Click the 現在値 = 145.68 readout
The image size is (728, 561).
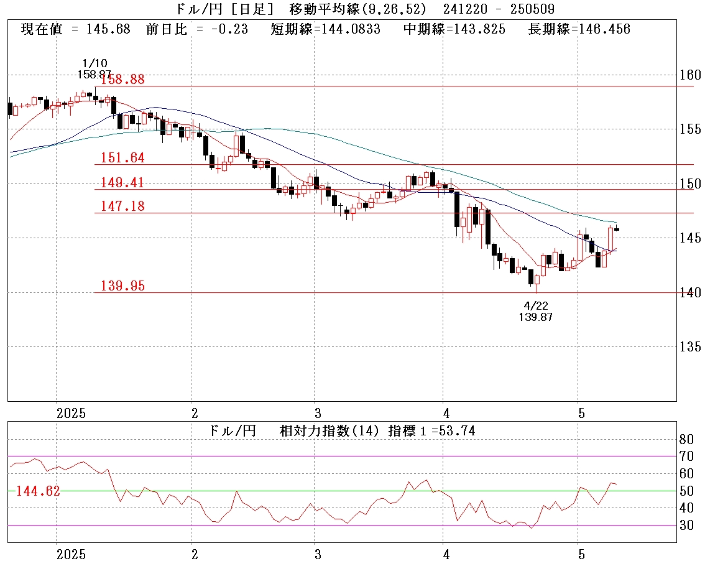click(75, 29)
